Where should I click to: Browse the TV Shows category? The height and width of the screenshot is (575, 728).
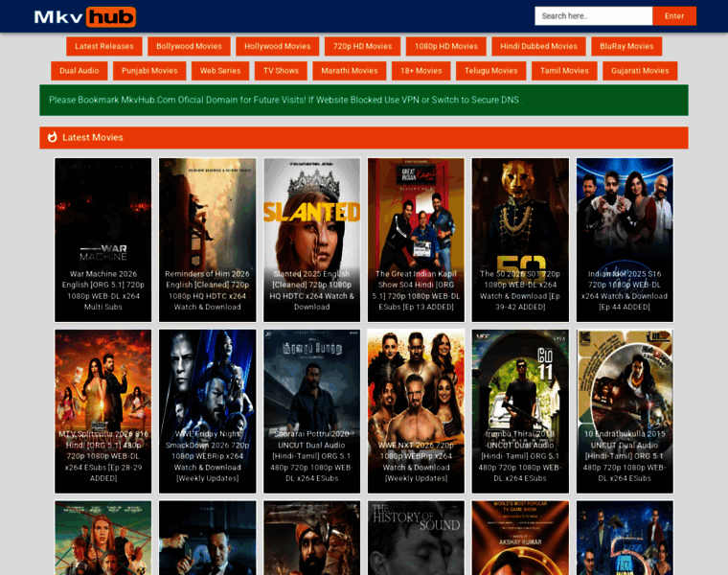(281, 71)
